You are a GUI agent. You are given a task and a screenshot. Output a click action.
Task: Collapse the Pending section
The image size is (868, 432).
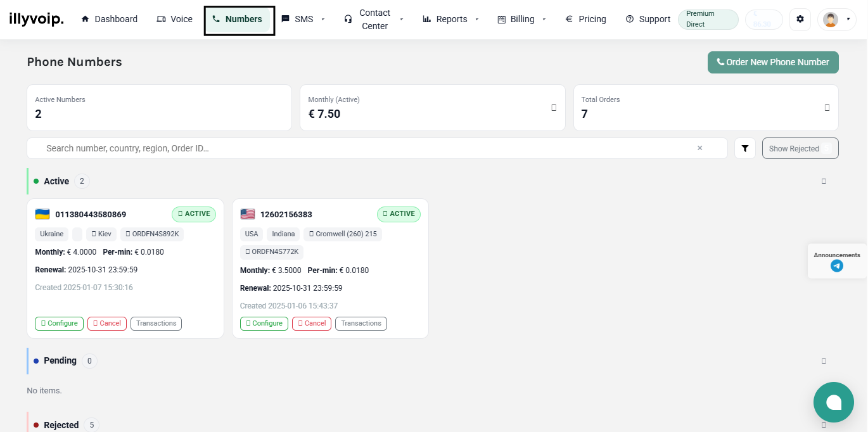(x=824, y=361)
